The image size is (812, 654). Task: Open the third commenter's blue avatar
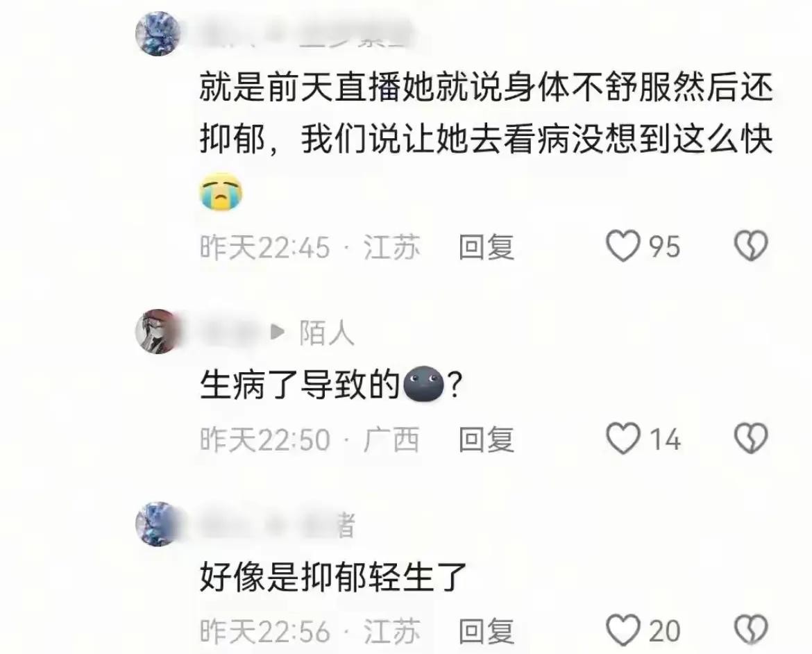click(x=158, y=524)
